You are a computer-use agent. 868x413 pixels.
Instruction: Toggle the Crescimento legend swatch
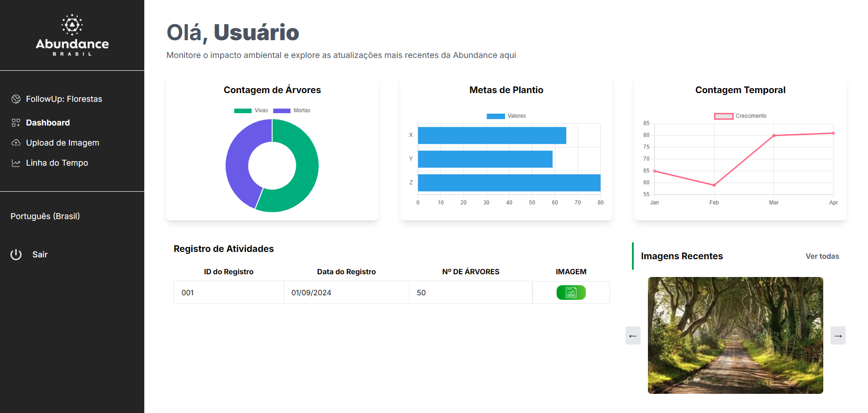click(x=724, y=116)
